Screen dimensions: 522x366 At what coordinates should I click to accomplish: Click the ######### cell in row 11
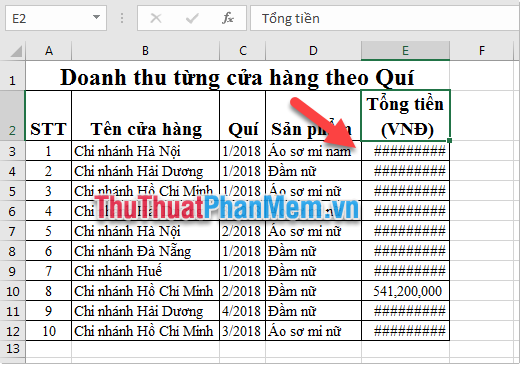(x=405, y=311)
